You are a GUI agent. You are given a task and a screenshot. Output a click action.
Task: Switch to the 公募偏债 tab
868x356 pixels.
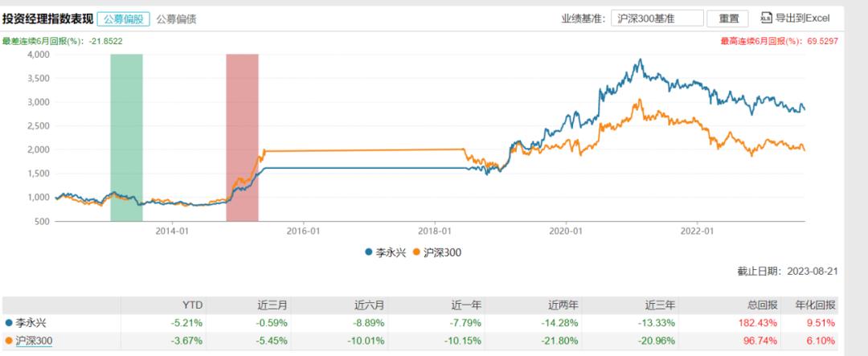tap(176, 18)
